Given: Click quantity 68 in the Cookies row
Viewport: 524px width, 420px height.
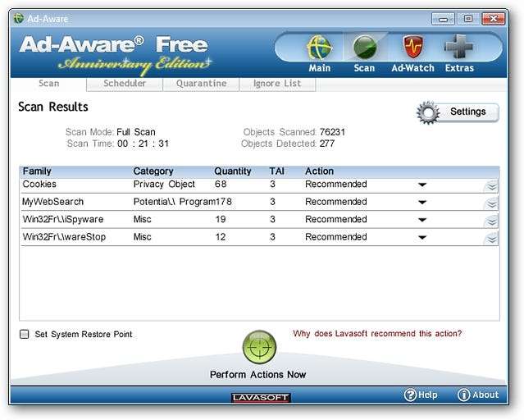Looking at the screenshot, I should pos(221,185).
